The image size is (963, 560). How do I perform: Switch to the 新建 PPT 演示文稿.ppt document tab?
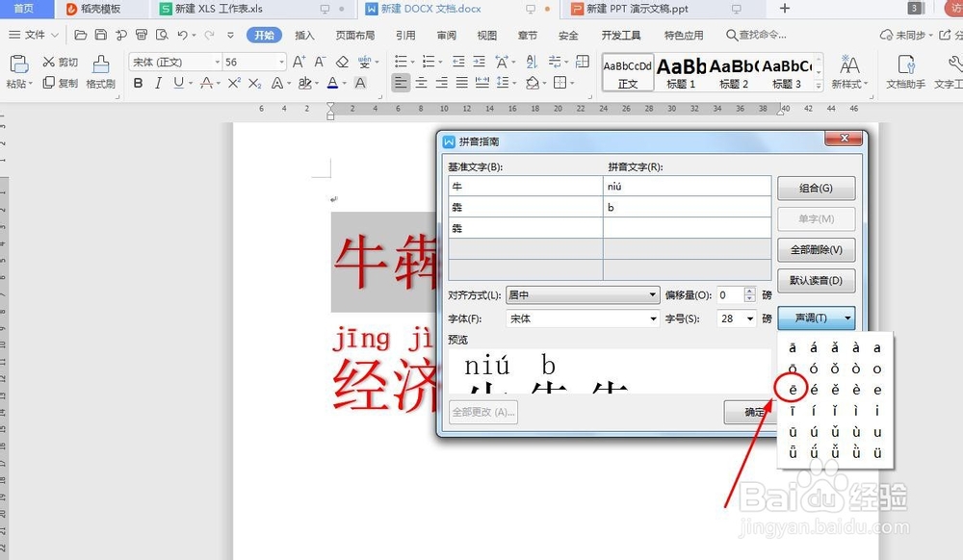[x=637, y=10]
